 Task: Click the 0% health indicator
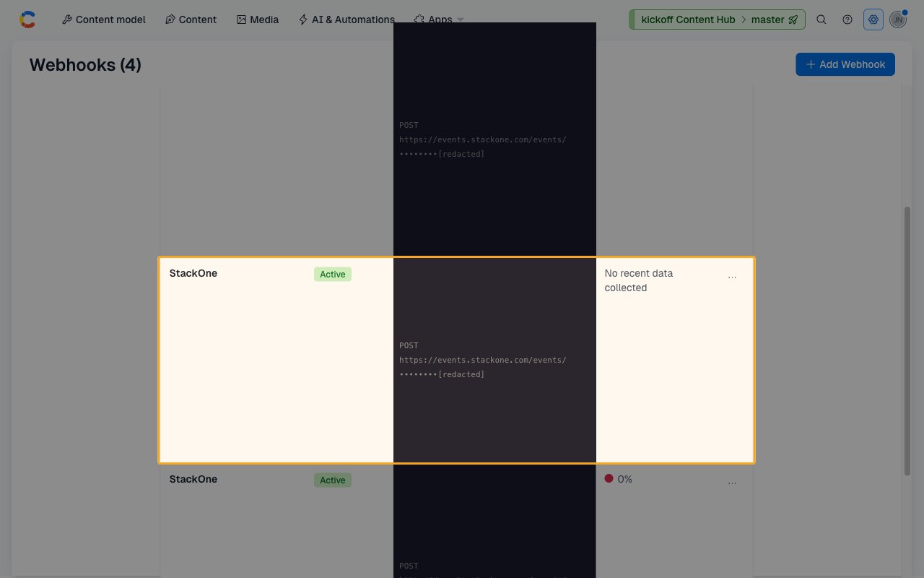[x=619, y=479]
